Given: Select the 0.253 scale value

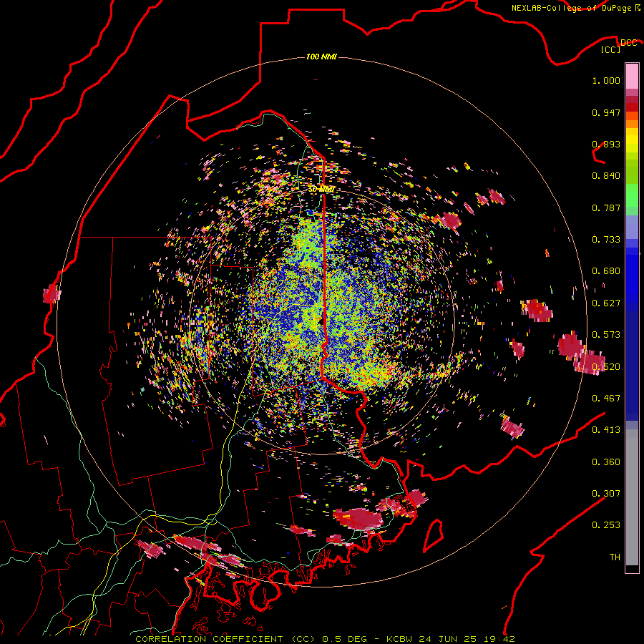Looking at the screenshot, I should 606,525.
